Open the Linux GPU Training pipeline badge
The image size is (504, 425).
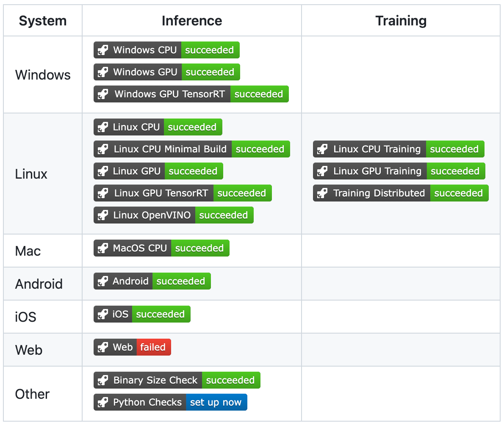tap(377, 171)
